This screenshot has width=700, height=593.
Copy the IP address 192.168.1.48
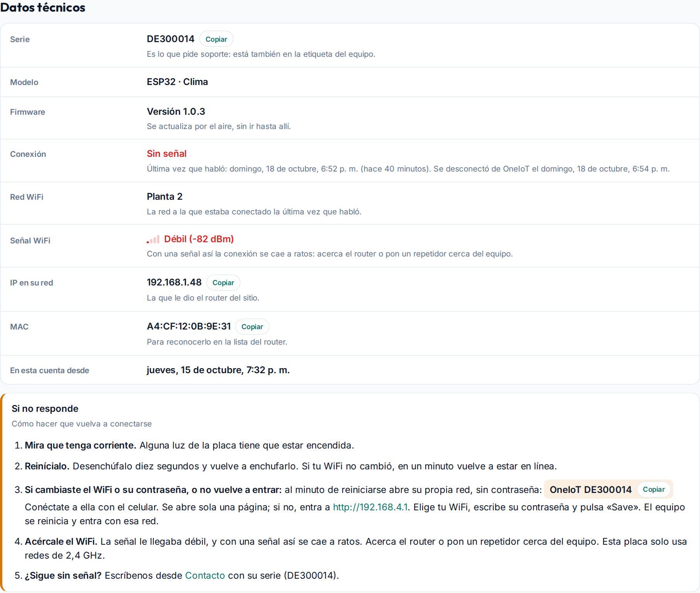(x=223, y=282)
